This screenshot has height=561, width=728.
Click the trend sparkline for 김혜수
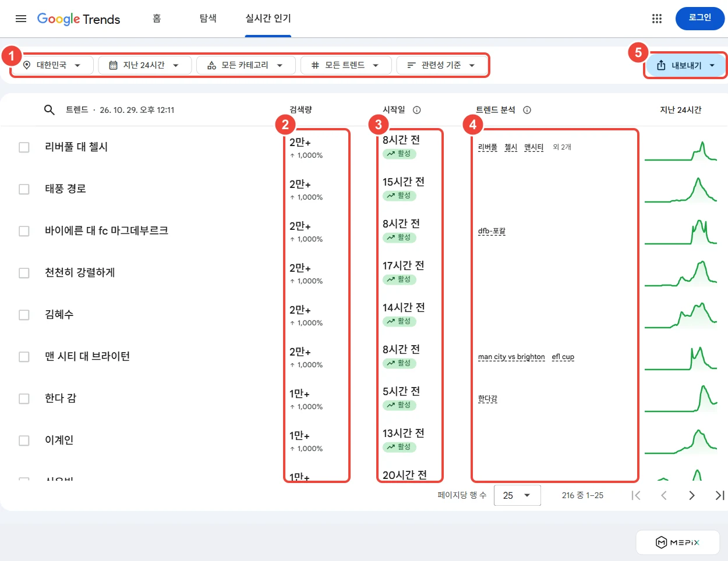pos(681,315)
